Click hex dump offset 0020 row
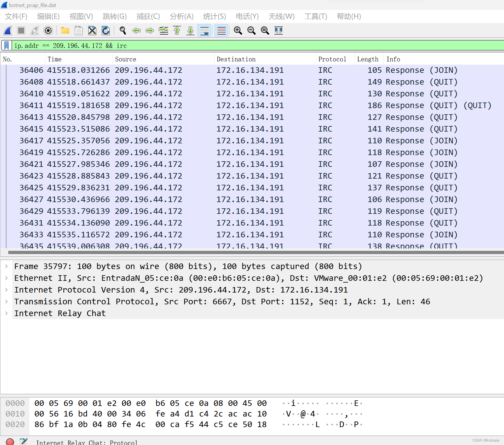Screen dimensions: 504x445 [x=184, y=424]
